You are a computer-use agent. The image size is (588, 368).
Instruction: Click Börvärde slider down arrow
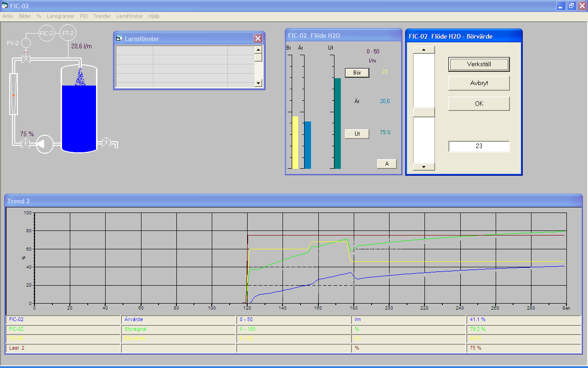[x=424, y=167]
